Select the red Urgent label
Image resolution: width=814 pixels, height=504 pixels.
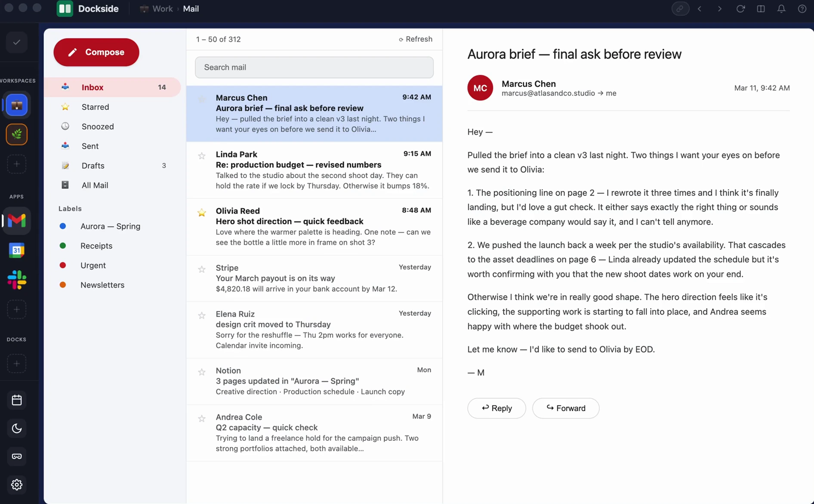pyautogui.click(x=83, y=265)
